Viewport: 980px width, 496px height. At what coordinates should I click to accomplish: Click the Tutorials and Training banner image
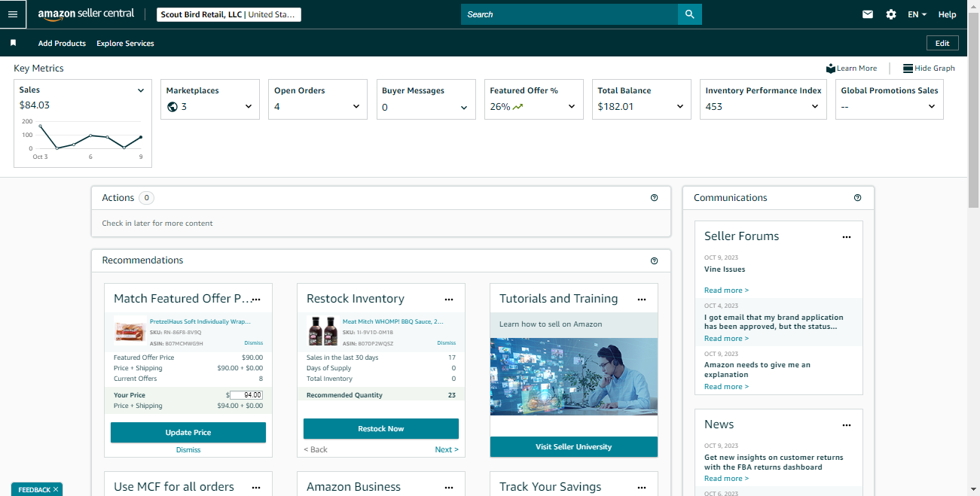[574, 376]
